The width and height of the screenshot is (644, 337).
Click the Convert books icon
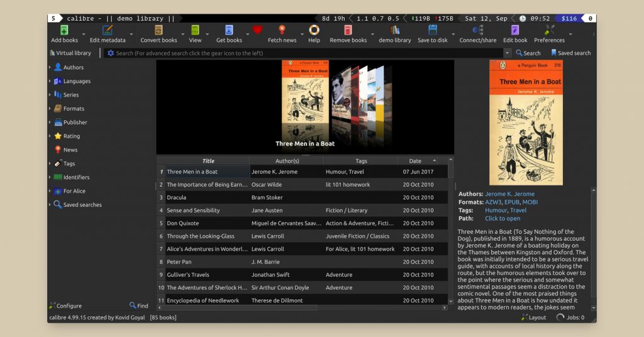(158, 31)
